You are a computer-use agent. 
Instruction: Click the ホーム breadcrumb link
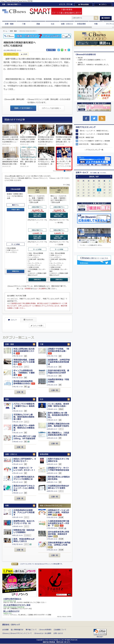pyautogui.click(x=5, y=31)
